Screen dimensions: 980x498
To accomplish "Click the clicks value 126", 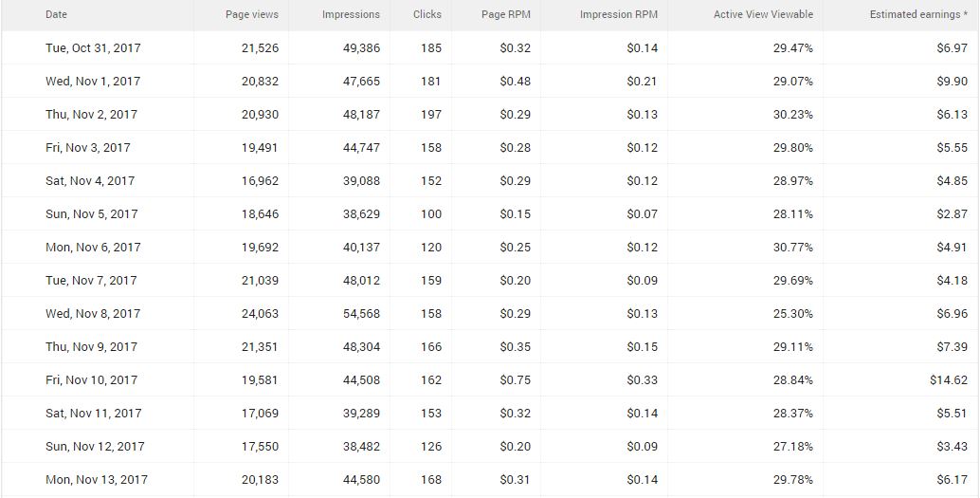I will pos(431,446).
